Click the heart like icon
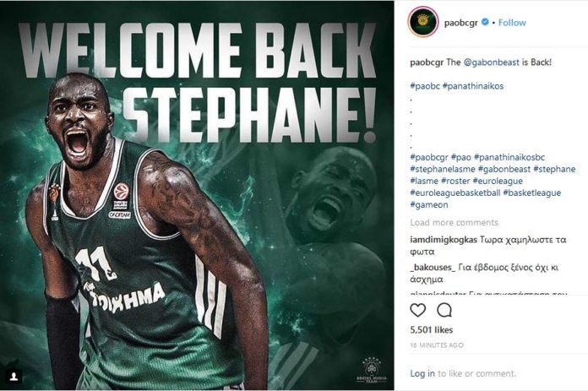 pyautogui.click(x=417, y=310)
